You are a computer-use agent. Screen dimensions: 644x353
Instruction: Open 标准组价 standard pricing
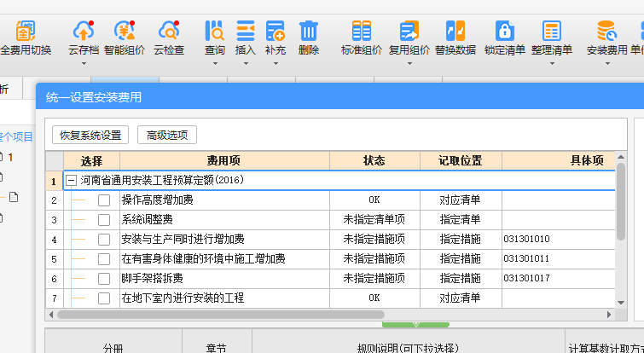(362, 31)
